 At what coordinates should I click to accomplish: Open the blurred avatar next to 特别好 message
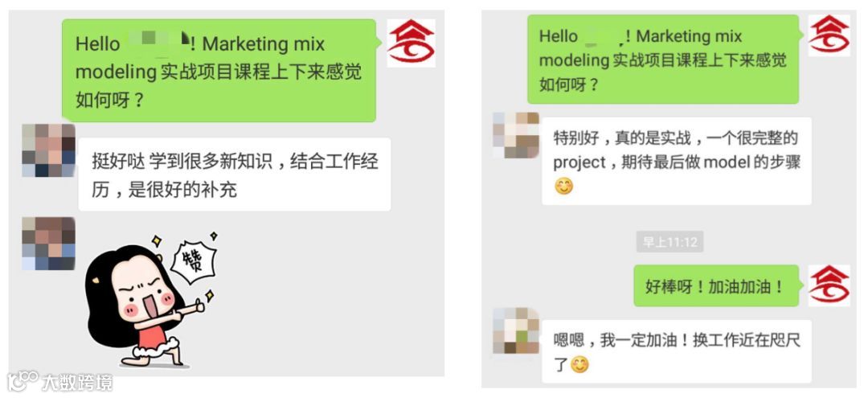tap(516, 135)
